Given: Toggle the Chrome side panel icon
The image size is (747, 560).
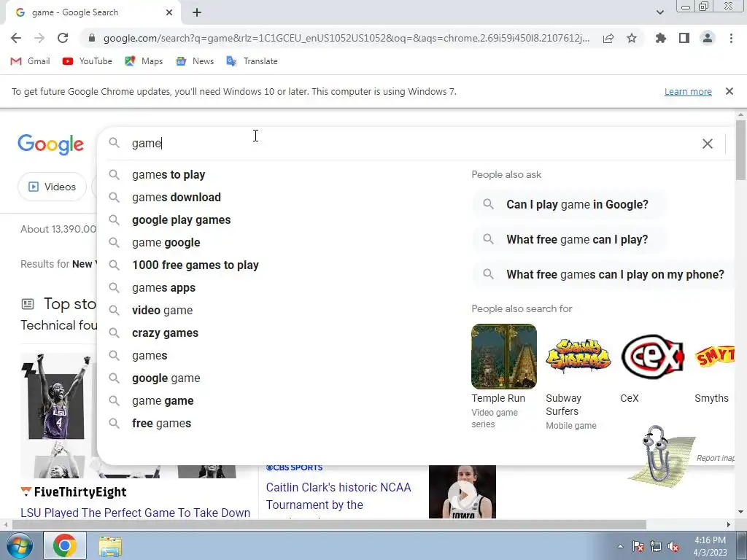Looking at the screenshot, I should [x=684, y=38].
